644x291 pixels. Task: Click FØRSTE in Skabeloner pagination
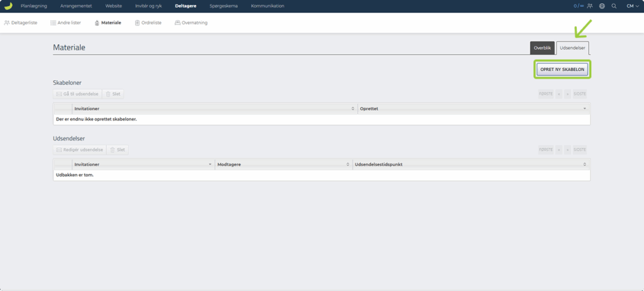[546, 94]
